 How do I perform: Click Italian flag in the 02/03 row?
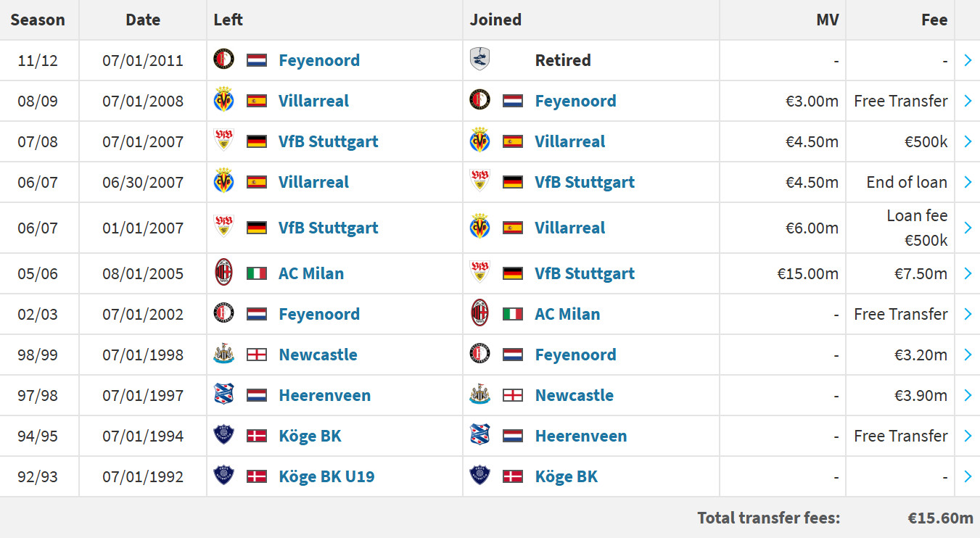point(513,314)
